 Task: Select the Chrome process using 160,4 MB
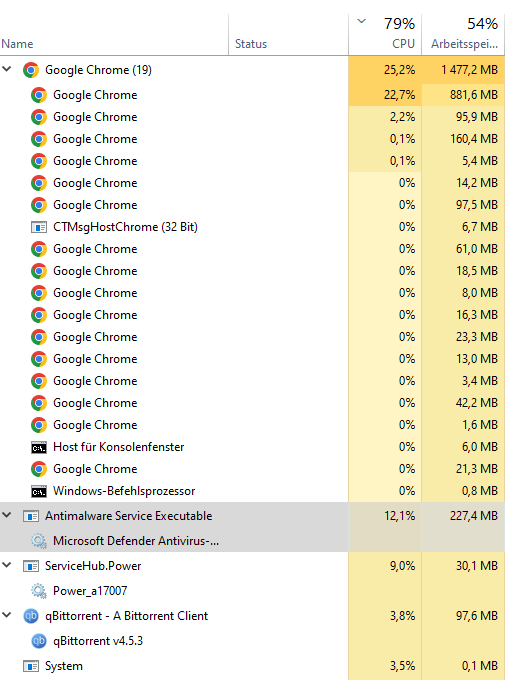252,139
